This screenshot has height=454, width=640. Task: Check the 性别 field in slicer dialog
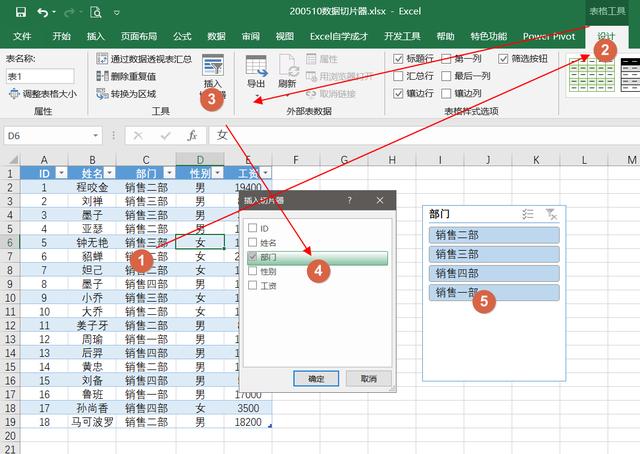(x=253, y=271)
